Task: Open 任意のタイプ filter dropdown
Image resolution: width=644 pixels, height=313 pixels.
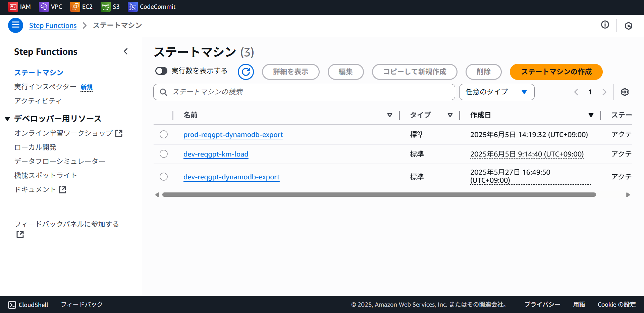Action: tap(497, 92)
